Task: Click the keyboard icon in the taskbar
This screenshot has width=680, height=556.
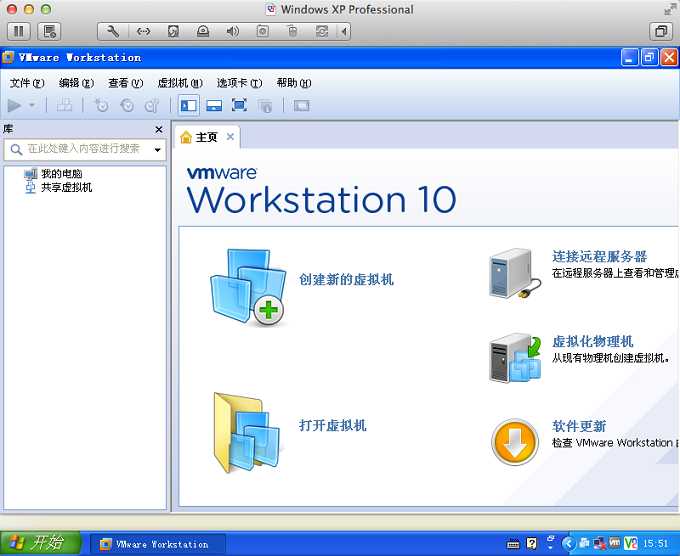Action: (513, 544)
